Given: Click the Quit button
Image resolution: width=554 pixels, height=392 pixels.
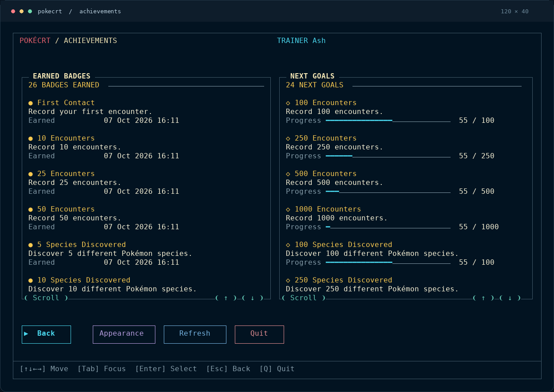Looking at the screenshot, I should pyautogui.click(x=259, y=334).
